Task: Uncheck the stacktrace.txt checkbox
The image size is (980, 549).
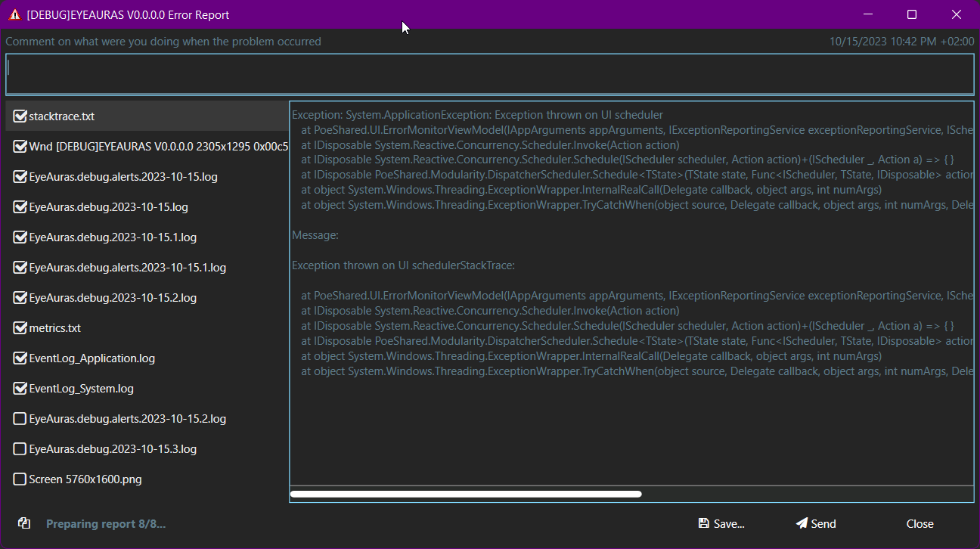Action: pos(20,116)
